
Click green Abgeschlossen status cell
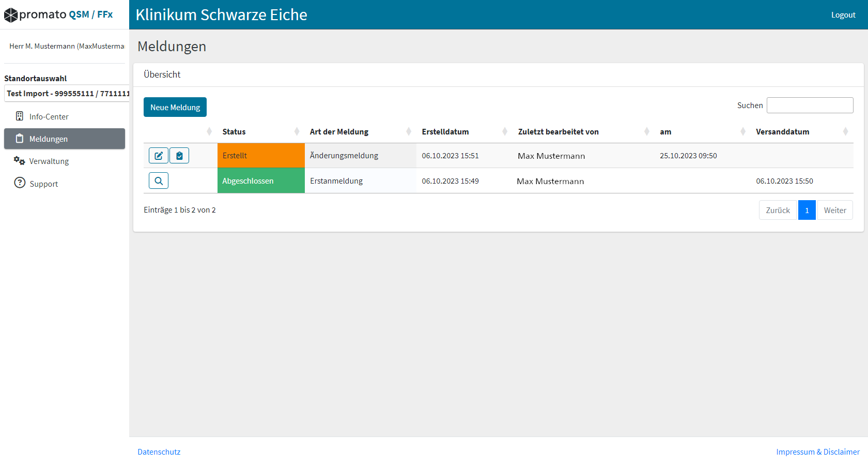[x=261, y=181]
